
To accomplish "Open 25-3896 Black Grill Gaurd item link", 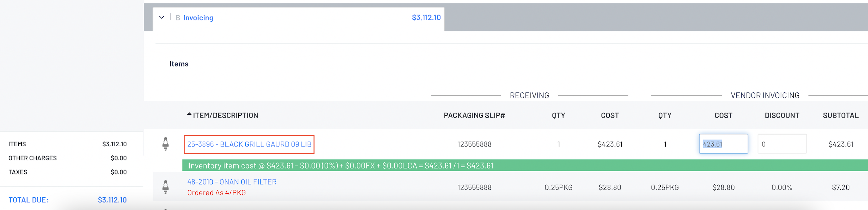I will click(249, 144).
